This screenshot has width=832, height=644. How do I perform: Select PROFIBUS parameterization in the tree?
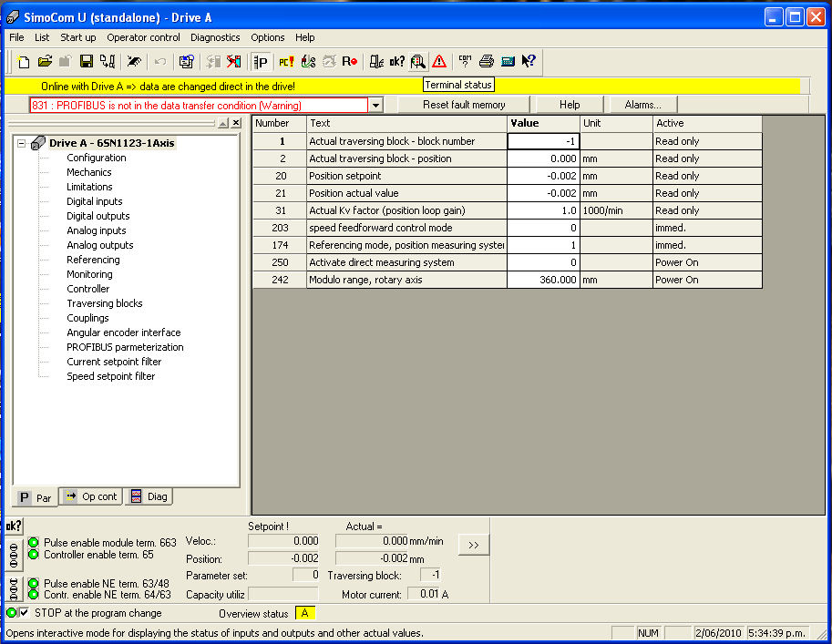(x=125, y=347)
